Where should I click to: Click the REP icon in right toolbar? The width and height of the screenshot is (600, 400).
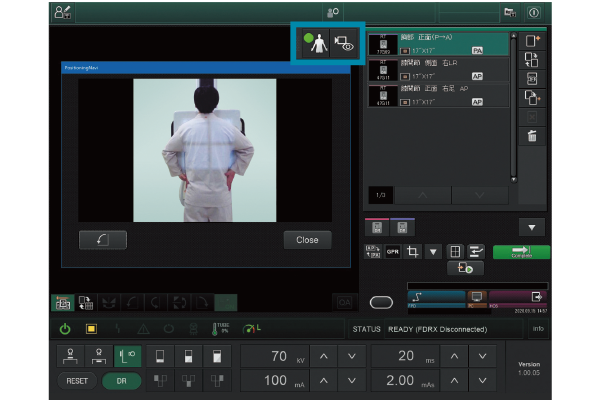point(532,79)
